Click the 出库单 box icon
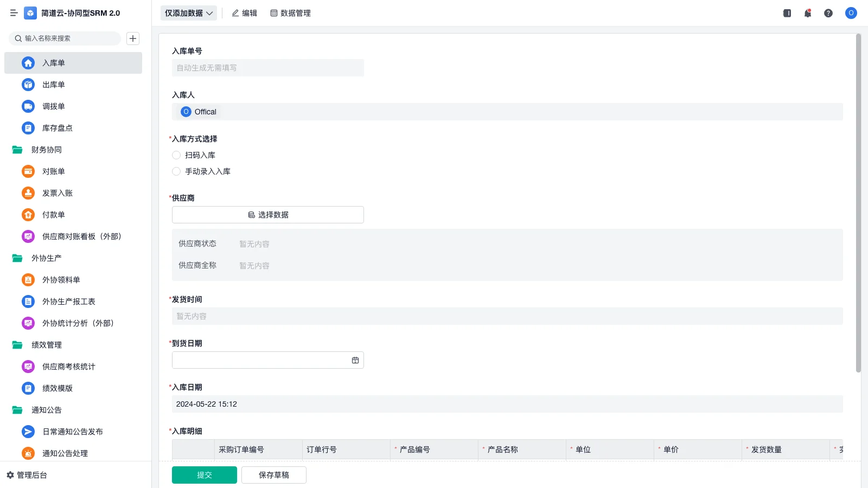 click(x=28, y=85)
